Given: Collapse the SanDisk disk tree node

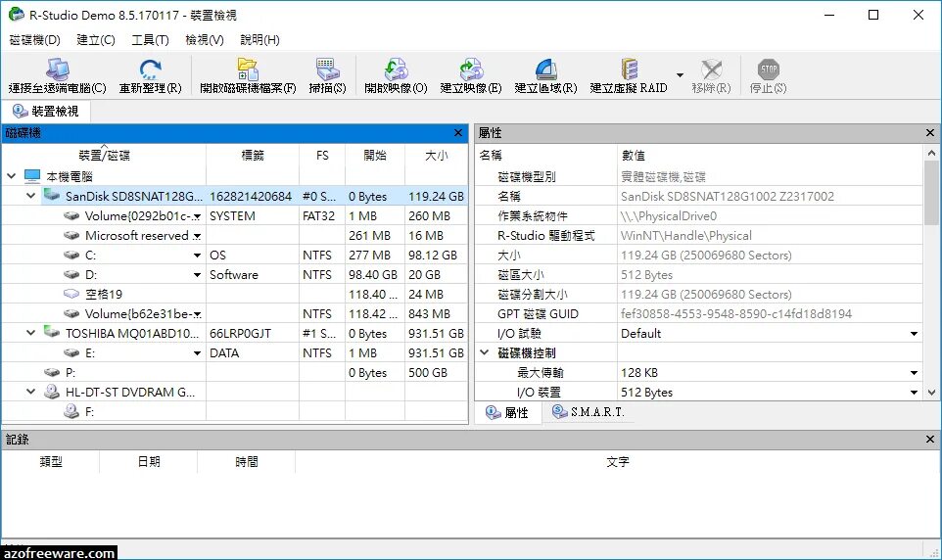Looking at the screenshot, I should (30, 196).
